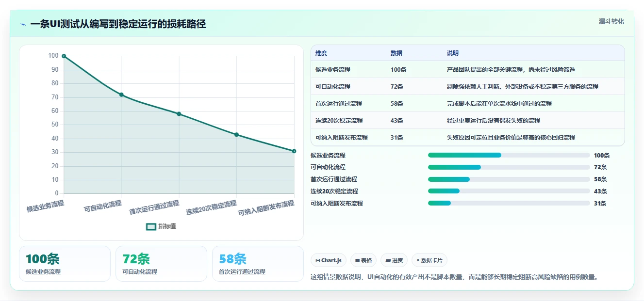This screenshot has height=301, width=644.
Task: Click the 数据 column header
Action: point(396,53)
